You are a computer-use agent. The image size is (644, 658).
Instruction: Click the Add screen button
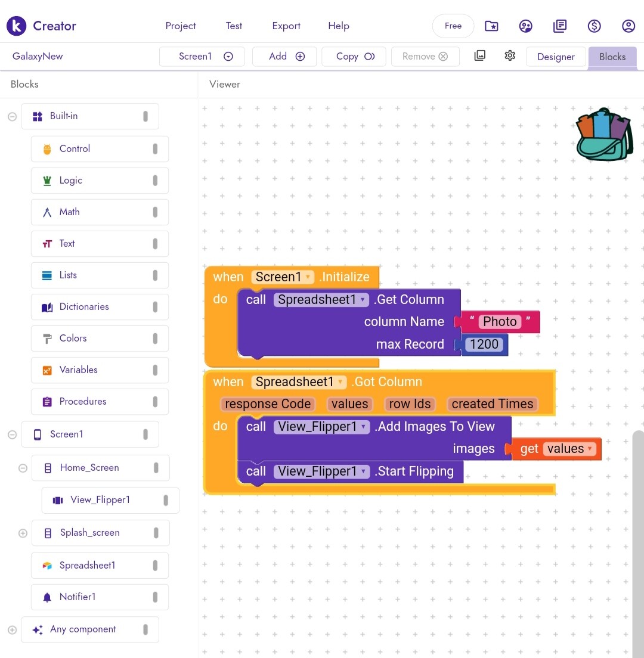284,56
